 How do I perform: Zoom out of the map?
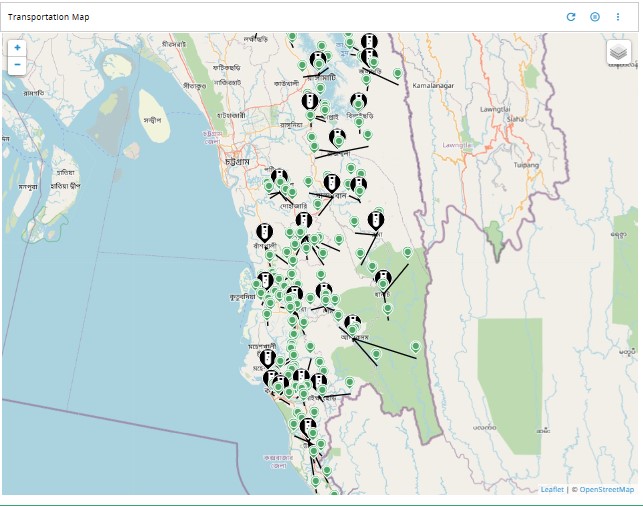click(x=17, y=64)
